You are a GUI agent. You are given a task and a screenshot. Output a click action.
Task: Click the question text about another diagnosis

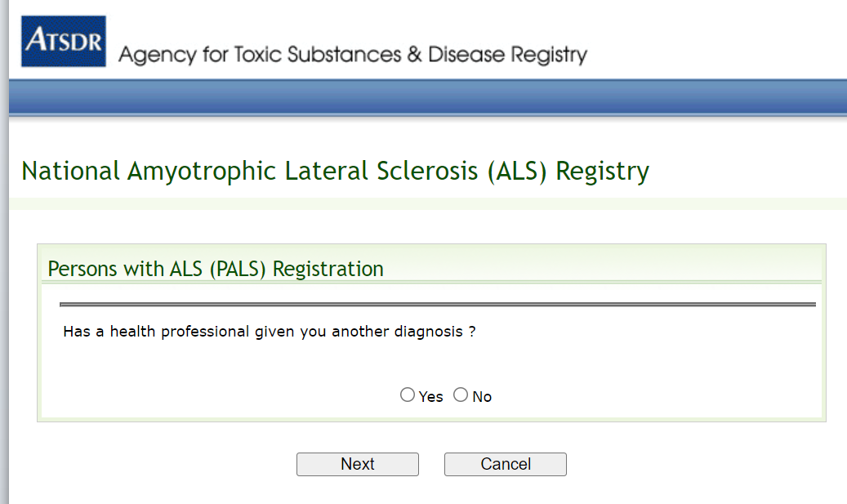coord(269,332)
